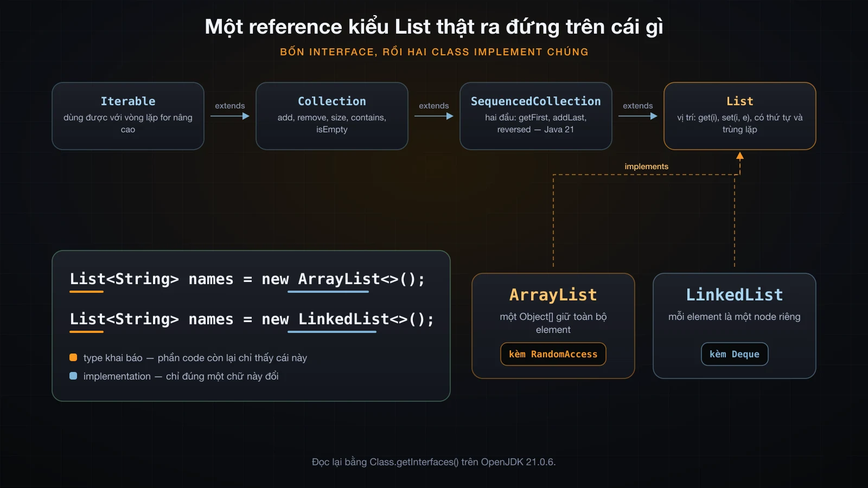
Task: Click the 'implements' label
Action: [647, 166]
